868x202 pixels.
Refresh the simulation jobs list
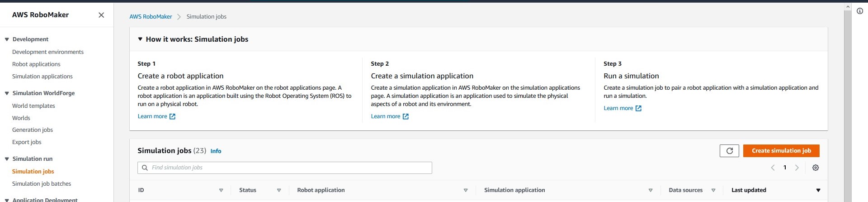click(729, 151)
